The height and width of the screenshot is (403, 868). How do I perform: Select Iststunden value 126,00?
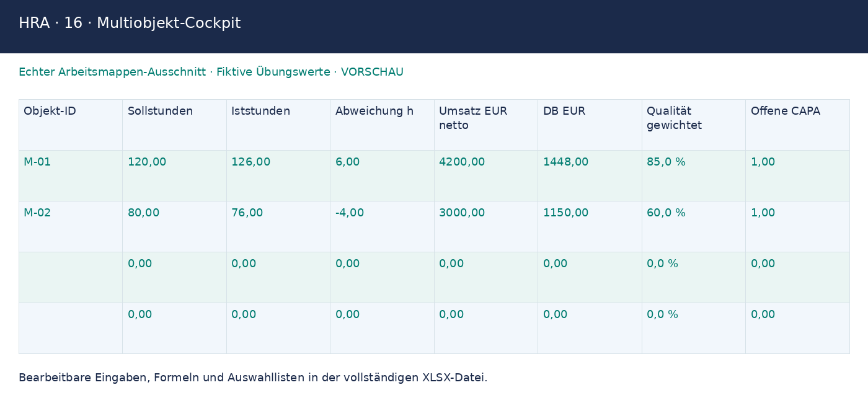(278, 175)
